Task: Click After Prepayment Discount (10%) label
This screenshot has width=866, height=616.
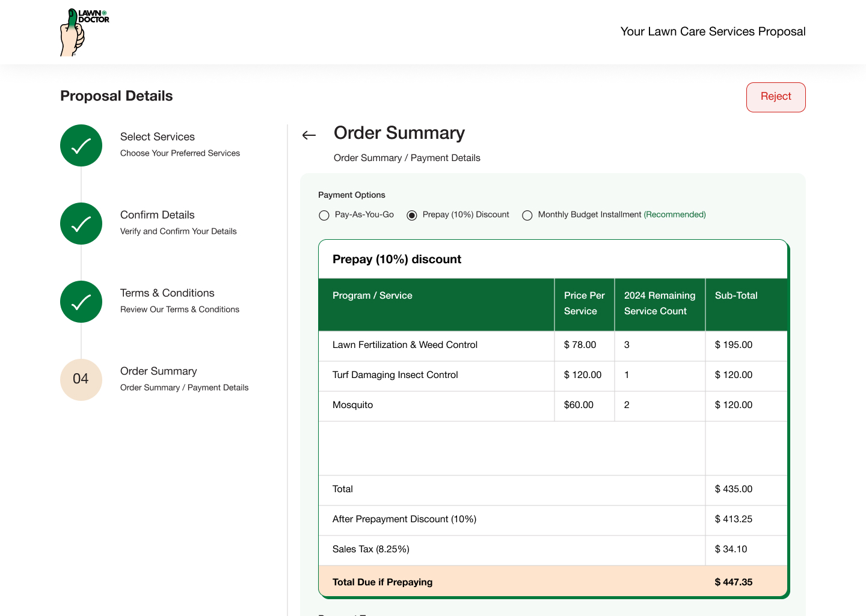Action: 404,519
